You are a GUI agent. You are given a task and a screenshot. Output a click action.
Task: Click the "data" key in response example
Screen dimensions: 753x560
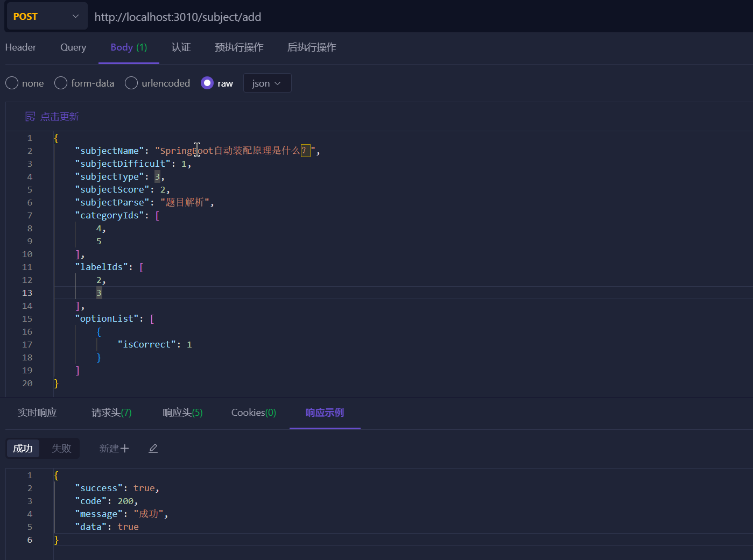point(91,527)
